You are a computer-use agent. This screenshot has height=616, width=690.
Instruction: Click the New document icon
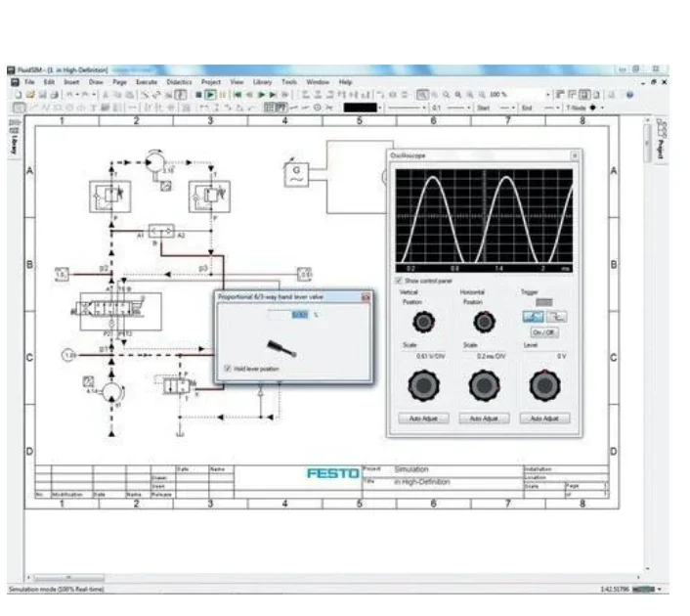point(18,95)
